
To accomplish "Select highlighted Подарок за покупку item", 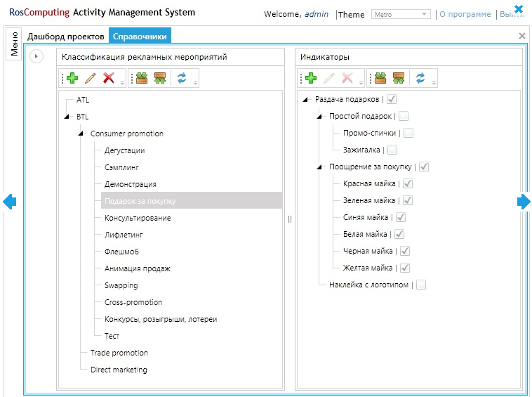I will [192, 201].
